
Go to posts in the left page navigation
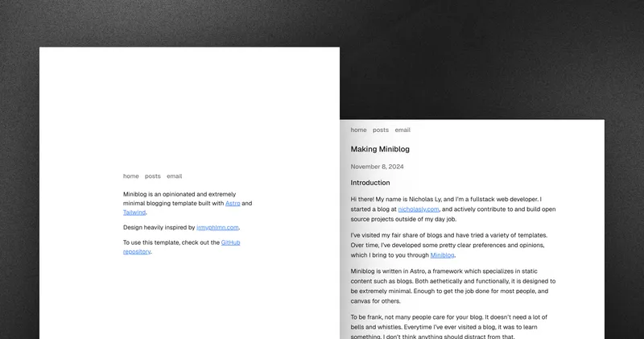152,176
